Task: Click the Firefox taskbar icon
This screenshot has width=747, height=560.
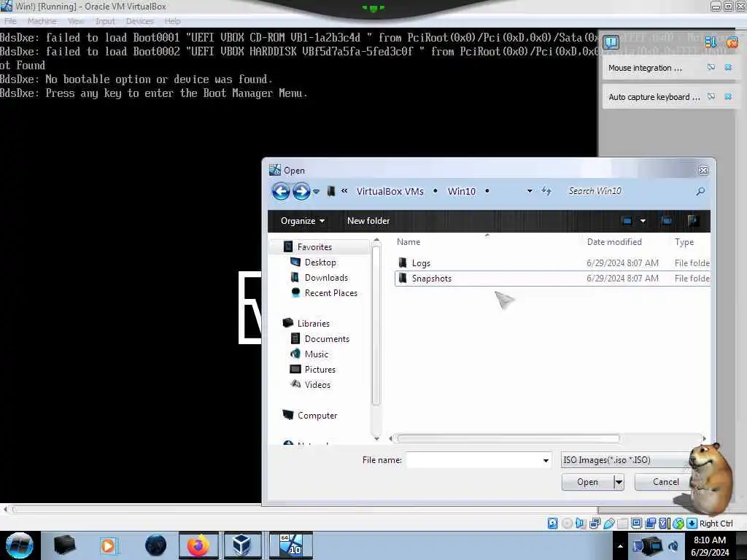Action: 198,545
